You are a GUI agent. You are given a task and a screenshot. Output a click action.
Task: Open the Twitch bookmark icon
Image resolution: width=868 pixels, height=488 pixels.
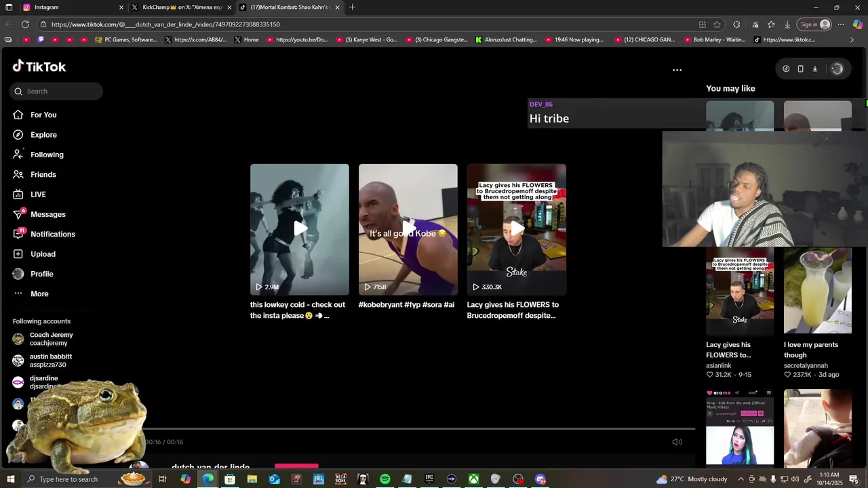(41, 40)
